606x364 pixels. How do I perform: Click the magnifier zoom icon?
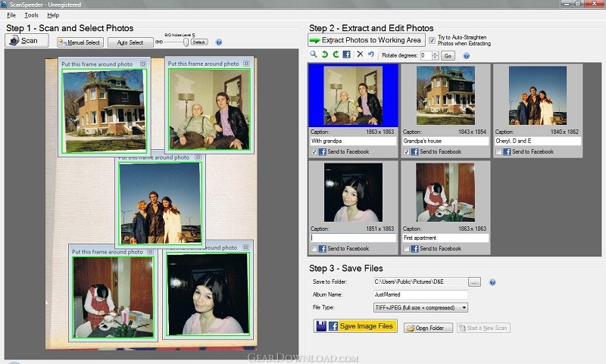314,54
